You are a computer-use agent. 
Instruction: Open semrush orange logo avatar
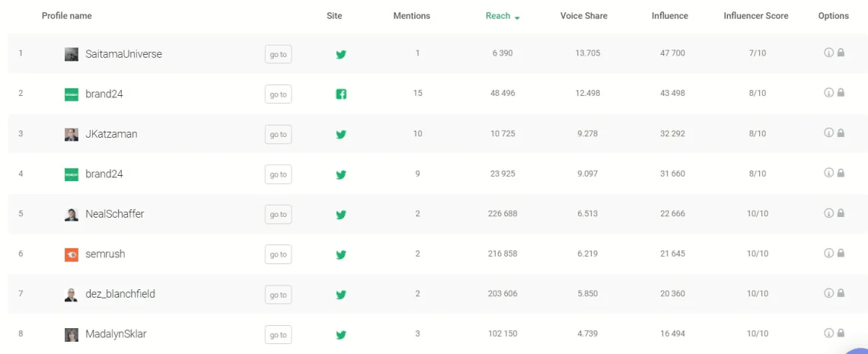72,254
